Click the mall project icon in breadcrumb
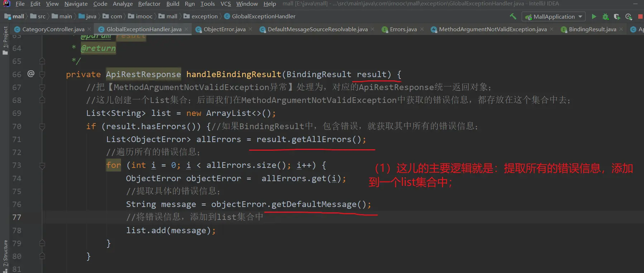 point(8,17)
